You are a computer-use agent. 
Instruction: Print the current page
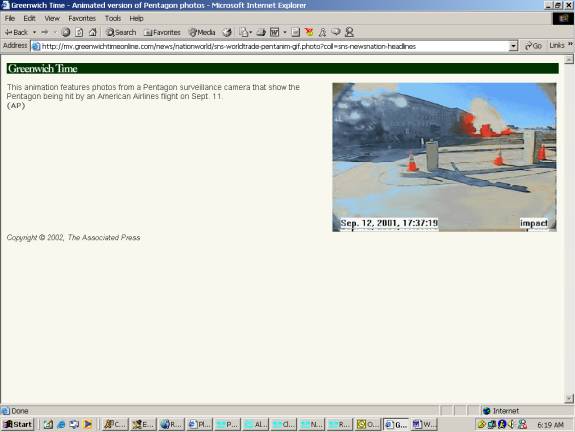(x=261, y=32)
